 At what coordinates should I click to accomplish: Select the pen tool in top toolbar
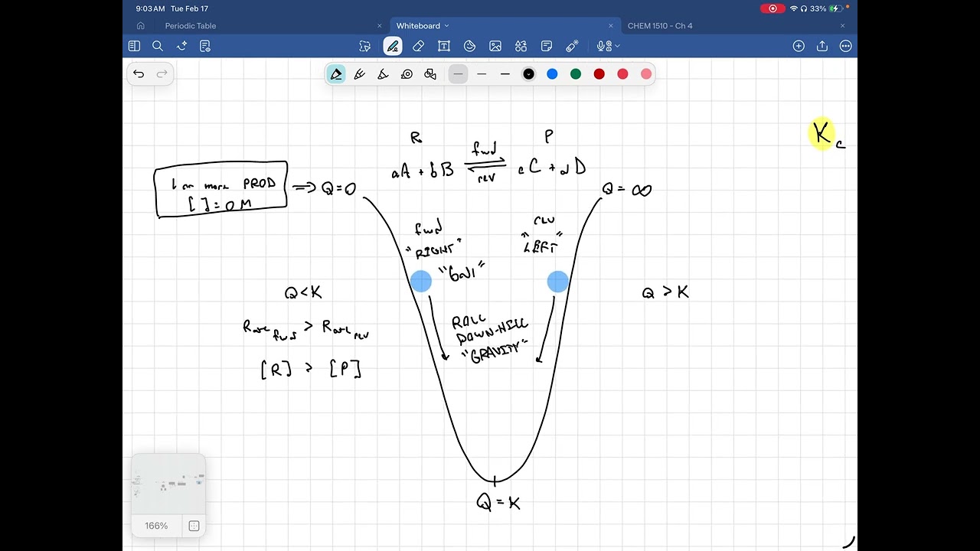pyautogui.click(x=393, y=47)
